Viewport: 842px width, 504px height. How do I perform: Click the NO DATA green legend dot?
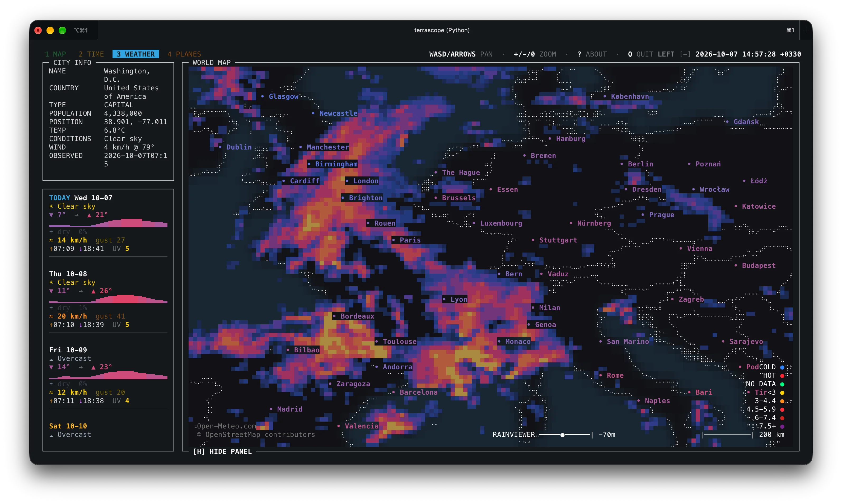(782, 384)
